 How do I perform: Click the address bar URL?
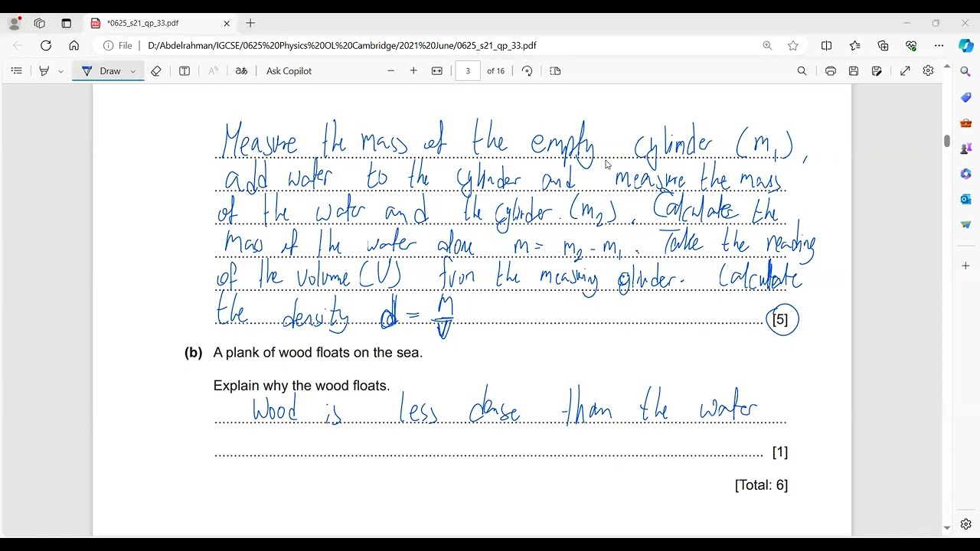(x=341, y=45)
